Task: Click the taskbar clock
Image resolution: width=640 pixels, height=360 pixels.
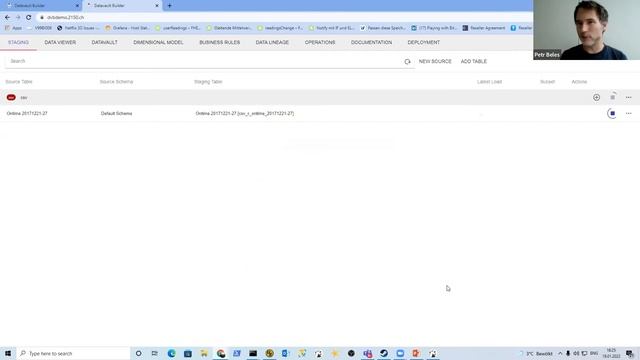Action: [611, 353]
